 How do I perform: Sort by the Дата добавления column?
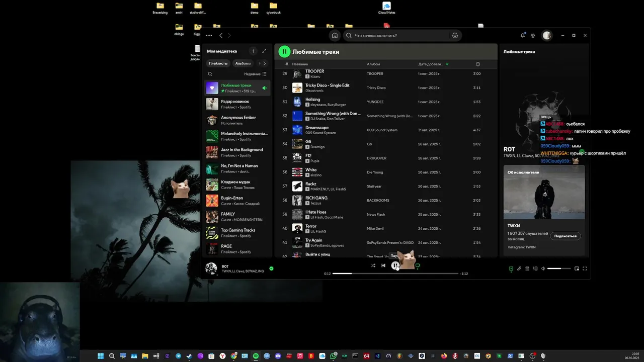pyautogui.click(x=433, y=64)
